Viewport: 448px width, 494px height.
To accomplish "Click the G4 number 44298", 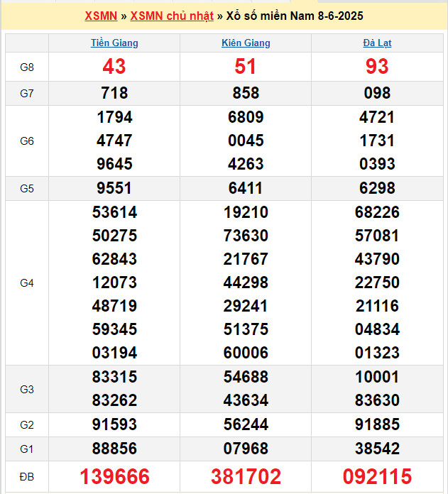I will 246,282.
